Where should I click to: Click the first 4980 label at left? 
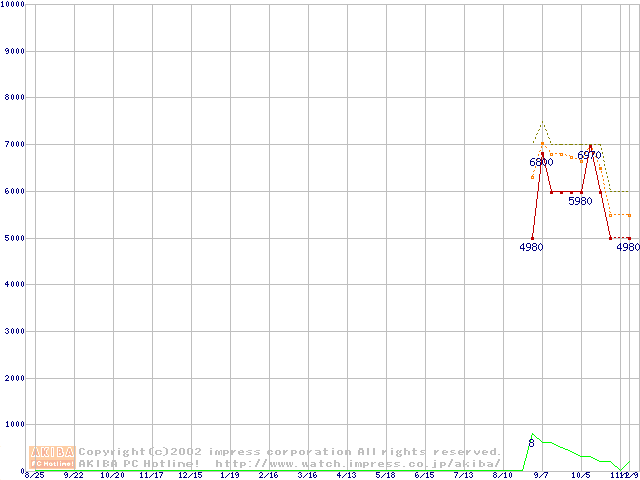[531, 247]
